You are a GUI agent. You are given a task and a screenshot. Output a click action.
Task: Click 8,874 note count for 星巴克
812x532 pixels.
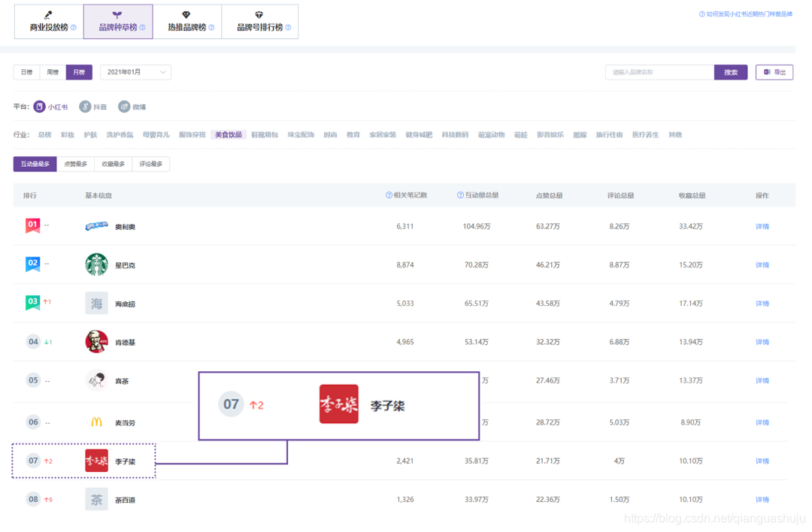click(x=405, y=264)
